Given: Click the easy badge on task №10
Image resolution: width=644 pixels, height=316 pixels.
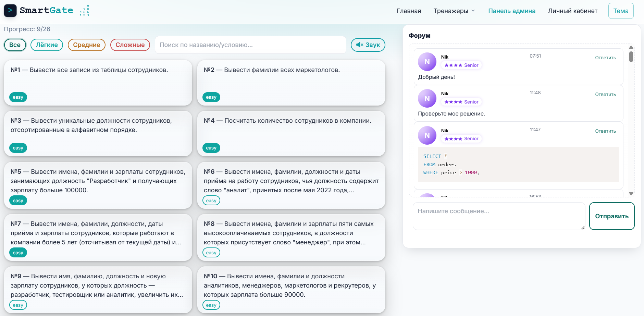Looking at the screenshot, I should (211, 305).
